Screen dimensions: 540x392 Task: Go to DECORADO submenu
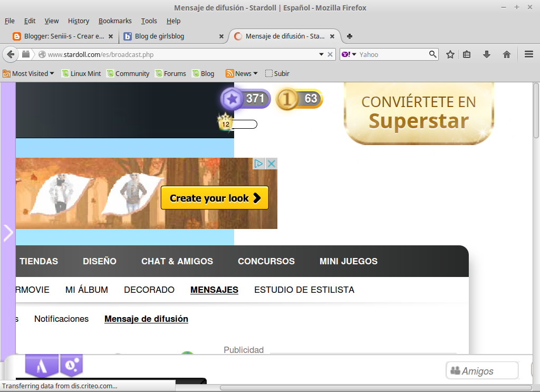tap(149, 290)
